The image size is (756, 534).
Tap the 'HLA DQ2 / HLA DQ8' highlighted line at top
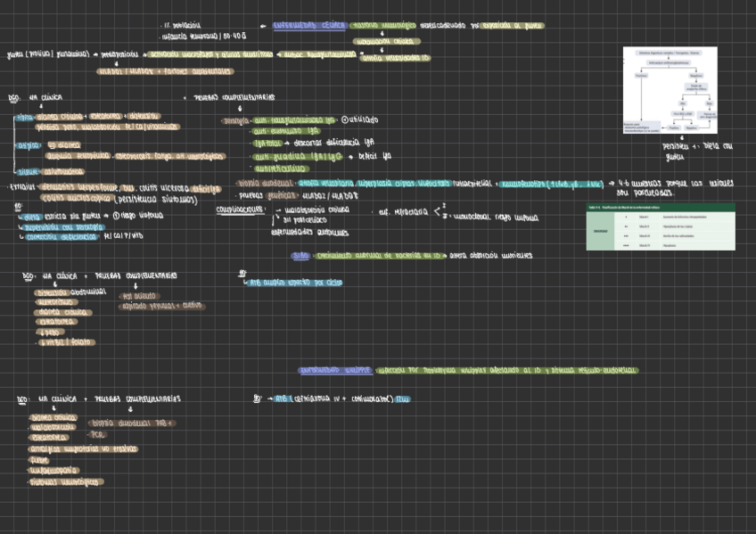point(165,71)
